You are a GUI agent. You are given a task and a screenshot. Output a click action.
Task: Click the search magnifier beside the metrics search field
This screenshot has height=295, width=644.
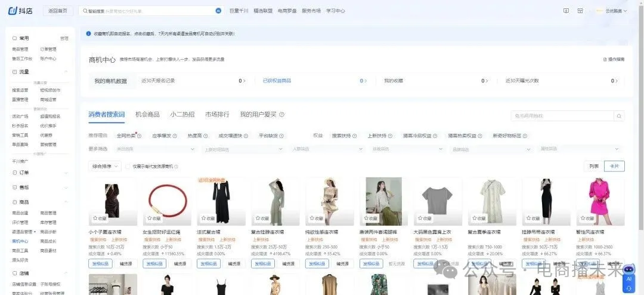[620, 116]
